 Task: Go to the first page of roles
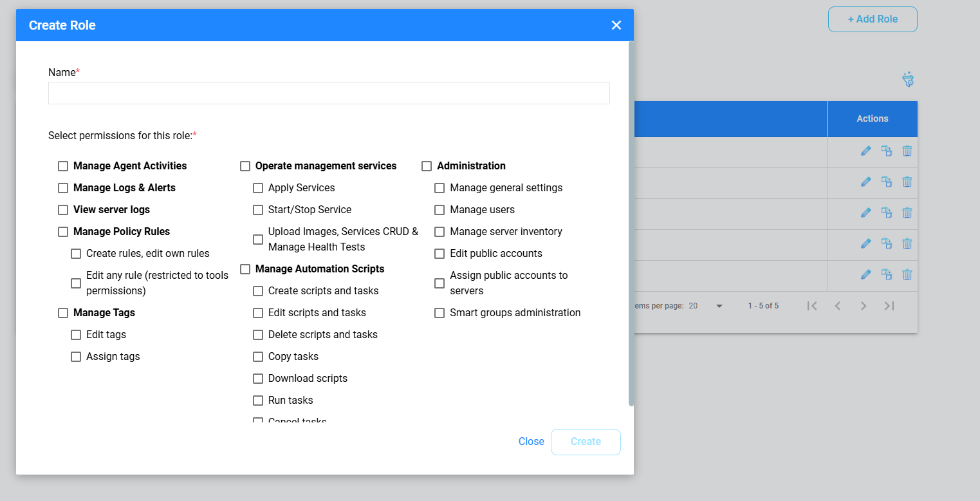(812, 306)
